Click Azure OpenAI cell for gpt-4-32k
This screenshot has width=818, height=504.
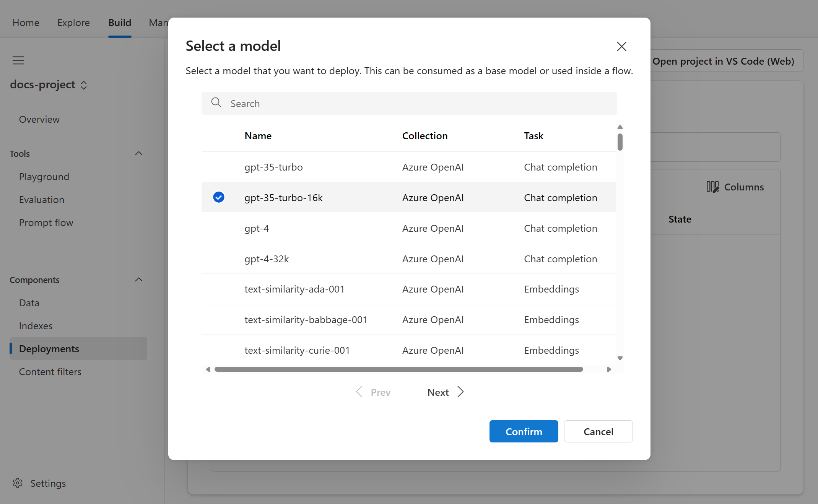433,259
